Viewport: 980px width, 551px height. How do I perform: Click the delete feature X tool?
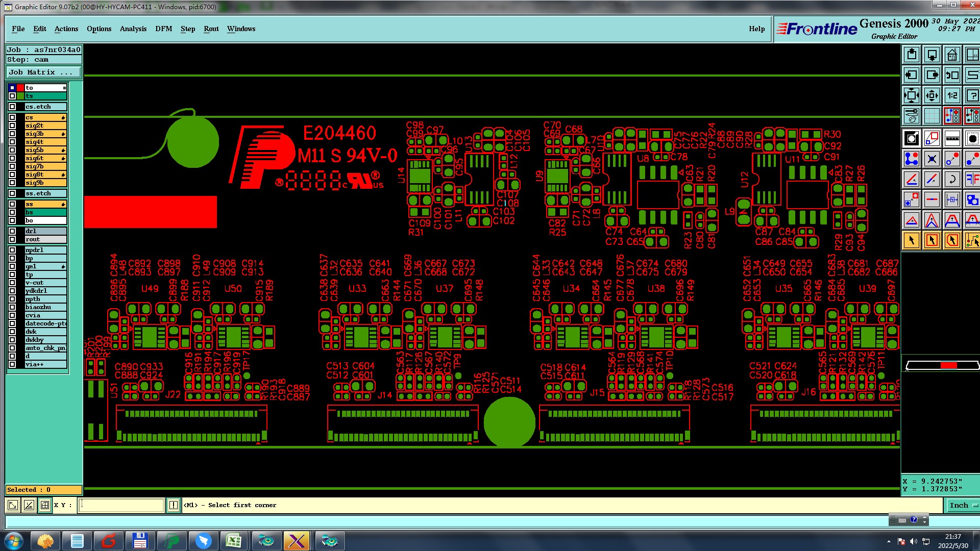pyautogui.click(x=932, y=159)
